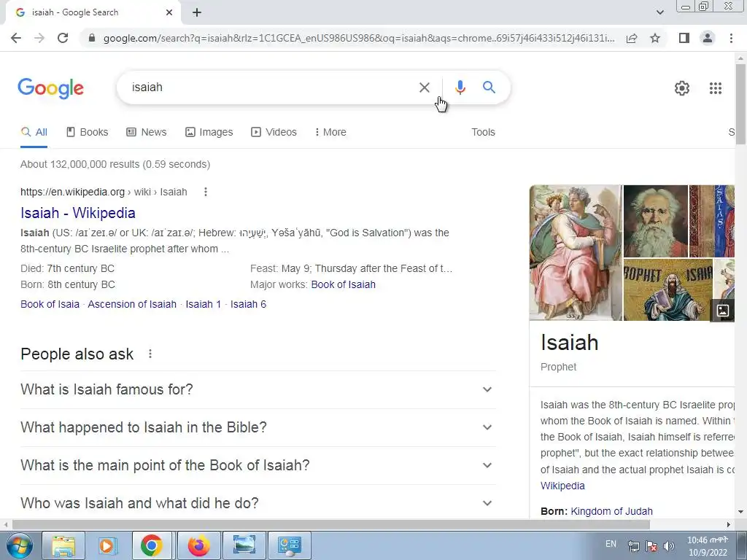
Task: Open Windows Explorer from taskbar
Action: [x=63, y=545]
